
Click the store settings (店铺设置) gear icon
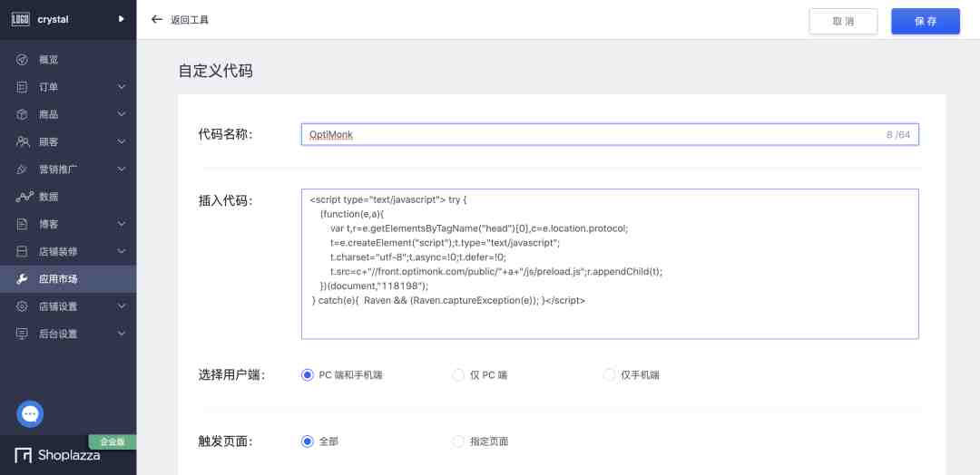(22, 306)
